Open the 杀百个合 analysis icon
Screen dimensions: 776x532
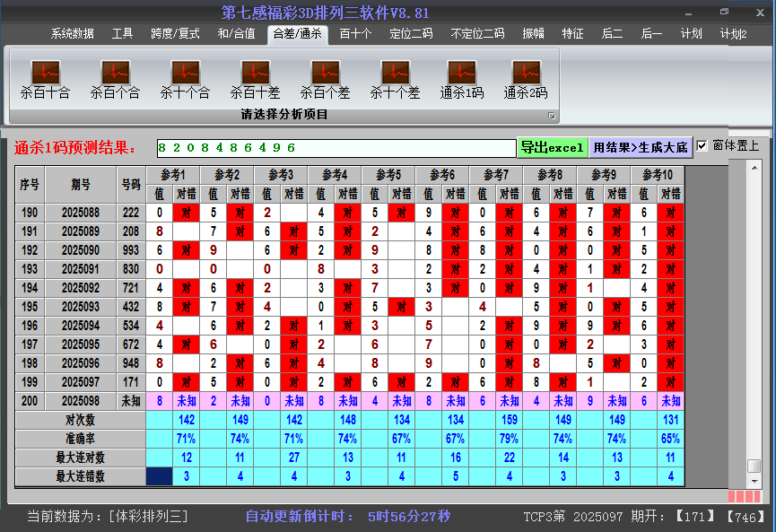(x=116, y=79)
